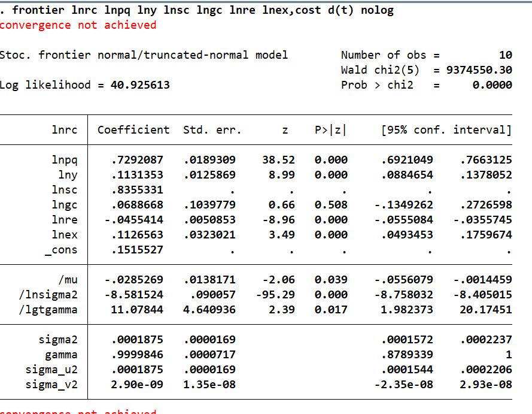
Task: Click lnpq standard error .0189309
Action: [x=209, y=160]
